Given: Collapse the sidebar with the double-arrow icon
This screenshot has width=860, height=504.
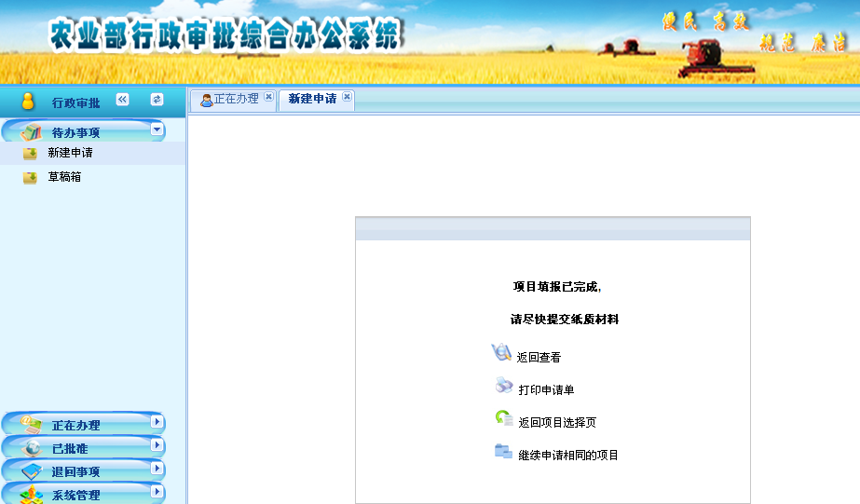Looking at the screenshot, I should point(122,100).
